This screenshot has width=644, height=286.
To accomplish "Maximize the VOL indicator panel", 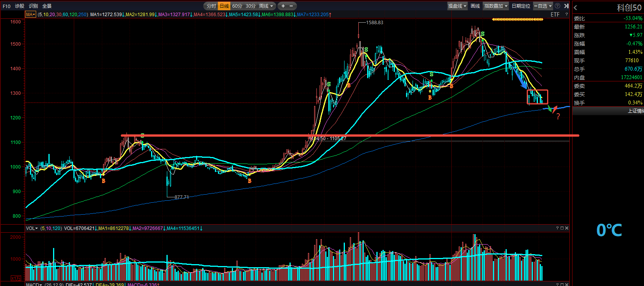I will click(x=562, y=228).
